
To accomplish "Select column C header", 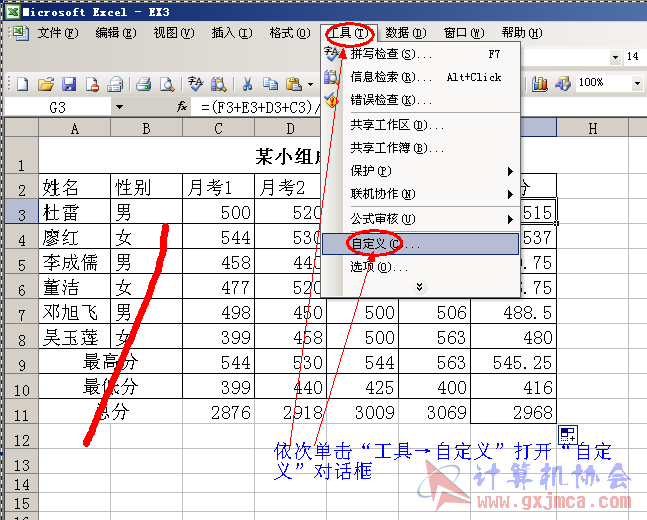I will click(219, 129).
